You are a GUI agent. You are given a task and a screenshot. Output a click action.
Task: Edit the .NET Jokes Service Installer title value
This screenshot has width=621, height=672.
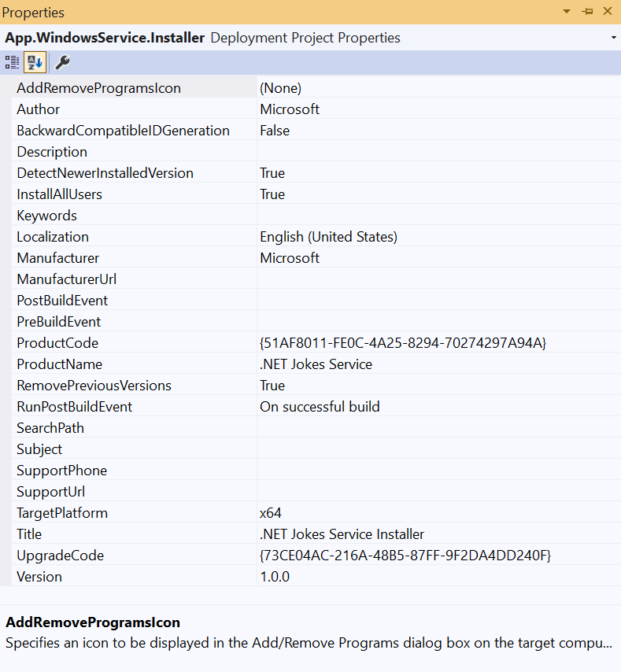point(342,534)
